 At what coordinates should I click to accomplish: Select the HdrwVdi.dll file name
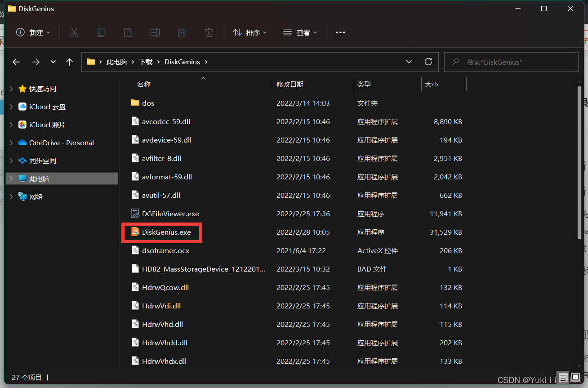(161, 306)
